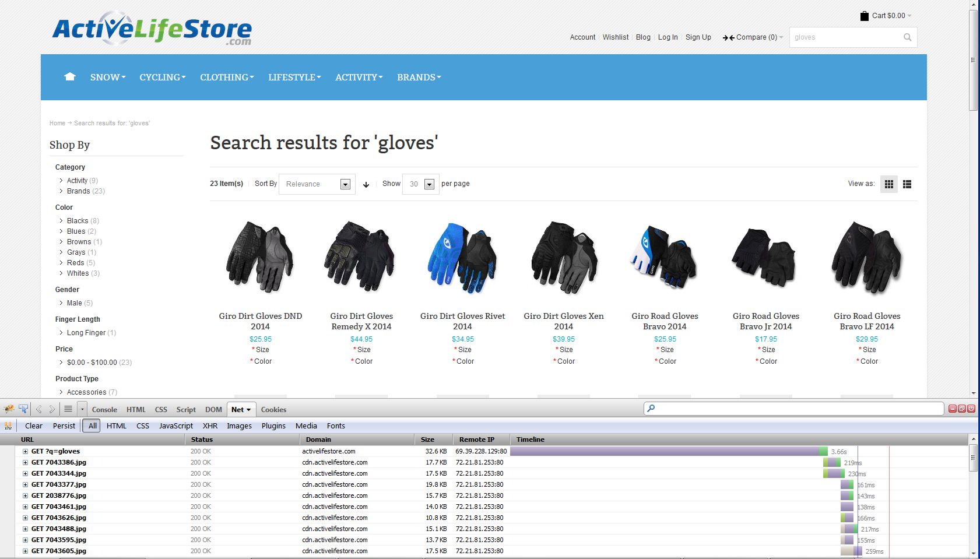Image resolution: width=980 pixels, height=559 pixels.
Task: Activate the Firebug inspect element tool
Action: coord(23,409)
